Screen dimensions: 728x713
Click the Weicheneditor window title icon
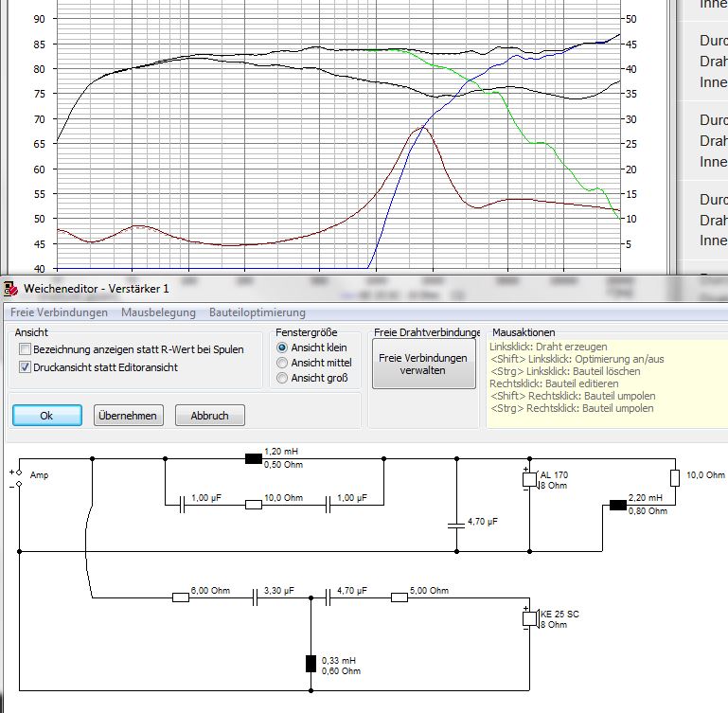click(x=10, y=289)
